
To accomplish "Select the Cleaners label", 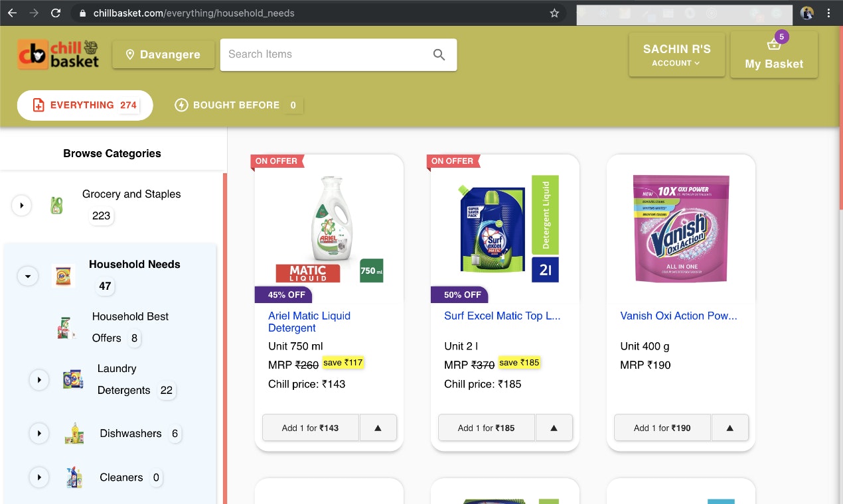I will pos(121,477).
